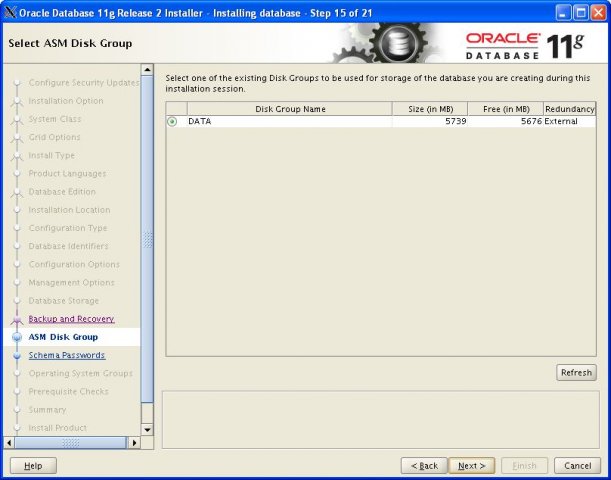Viewport: 611px width, 480px height.
Task: Minimize the installer window
Action: click(x=563, y=13)
